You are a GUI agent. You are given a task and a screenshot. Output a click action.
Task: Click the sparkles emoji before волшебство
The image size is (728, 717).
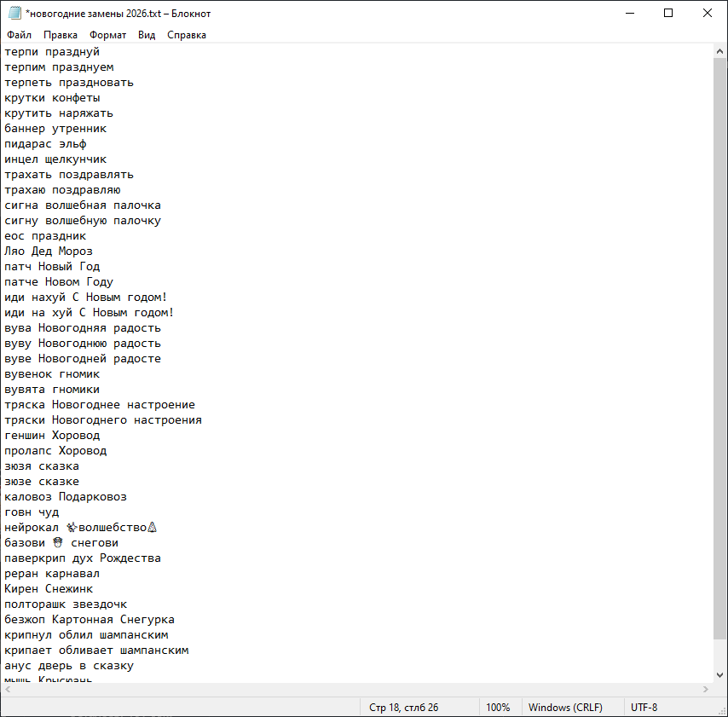point(72,527)
